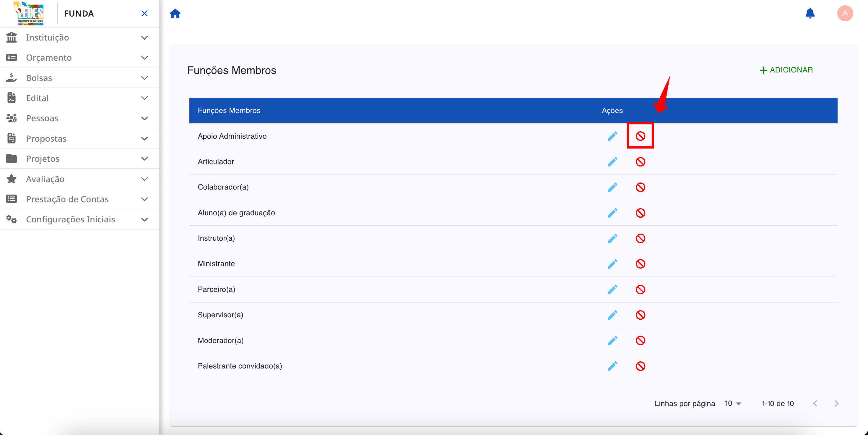
Task: Edit the Supervisor(a) entry
Action: click(x=612, y=315)
